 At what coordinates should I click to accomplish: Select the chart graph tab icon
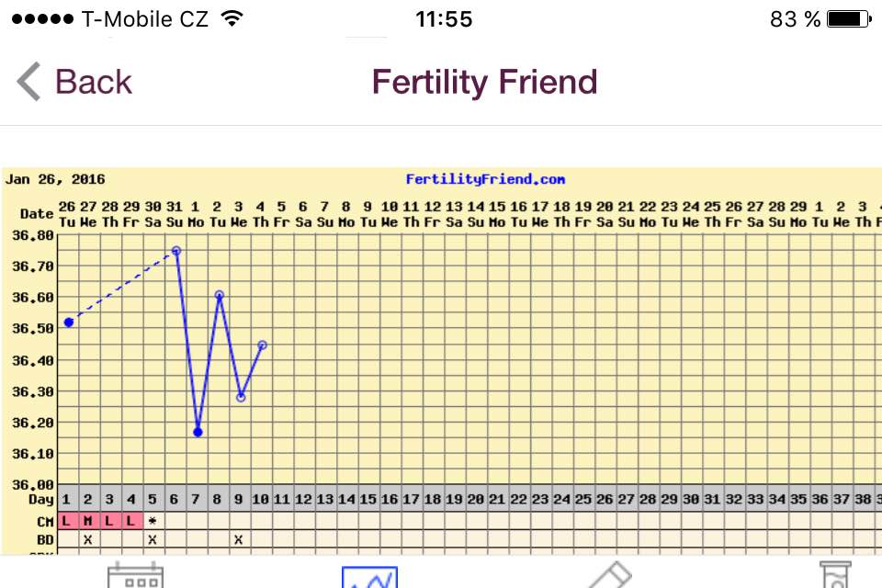pos(369,576)
